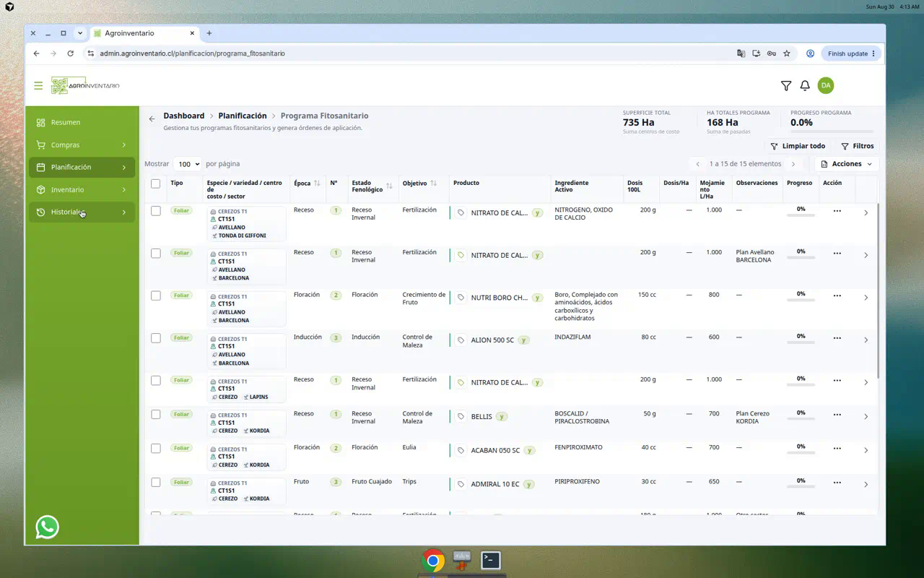The image size is (924, 578).
Task: Check the NUTRI BORO row checkbox
Action: pos(155,296)
